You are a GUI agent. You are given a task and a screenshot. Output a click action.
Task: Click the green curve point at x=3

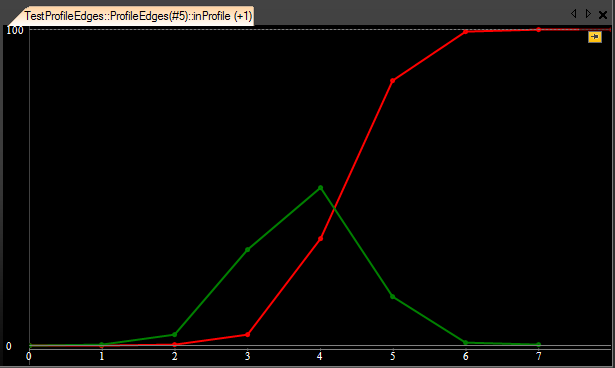[247, 250]
